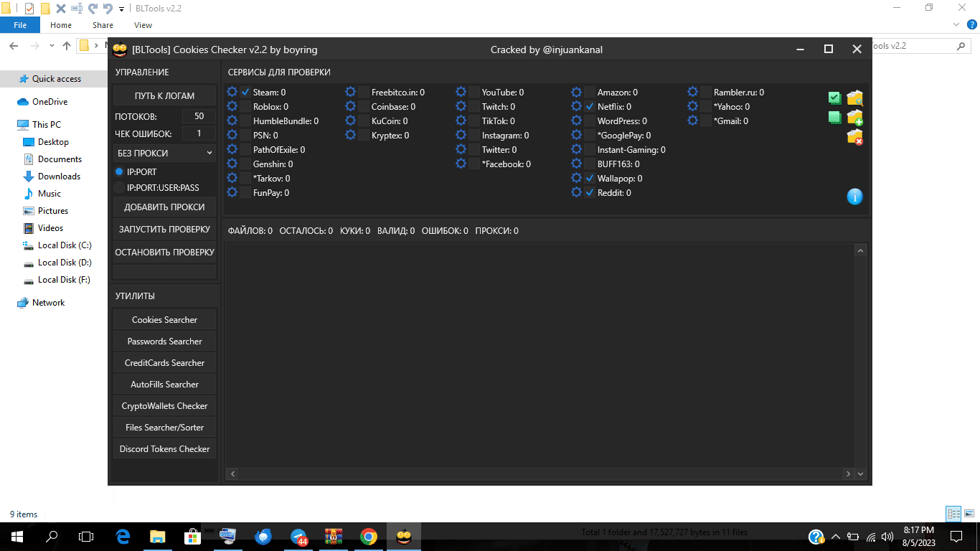Open Microsoft Edge from the taskbar
The height and width of the screenshot is (551, 980).
[123, 537]
